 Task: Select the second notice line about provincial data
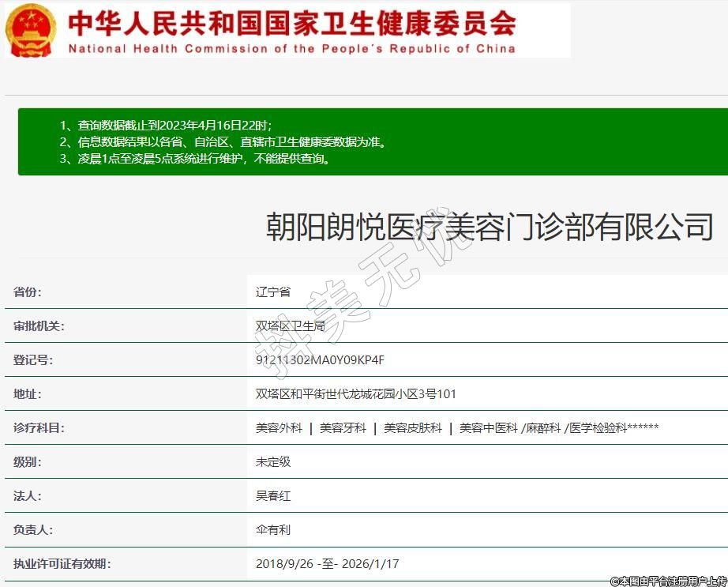tap(223, 142)
